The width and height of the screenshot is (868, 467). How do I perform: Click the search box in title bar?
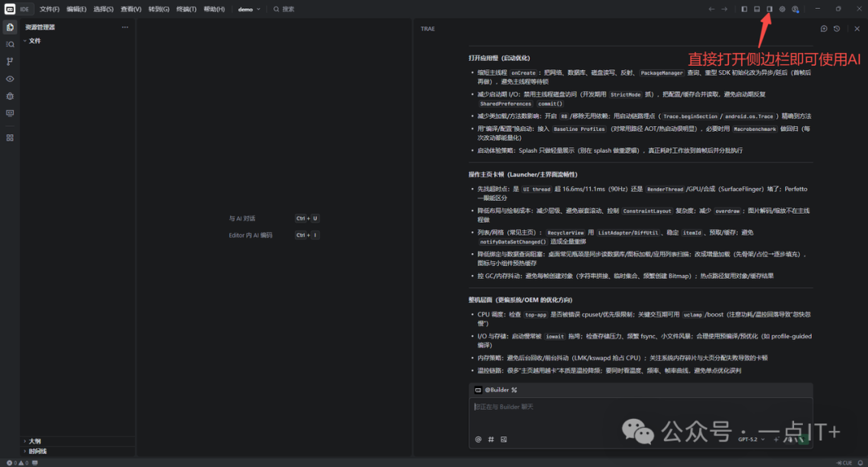click(x=284, y=10)
